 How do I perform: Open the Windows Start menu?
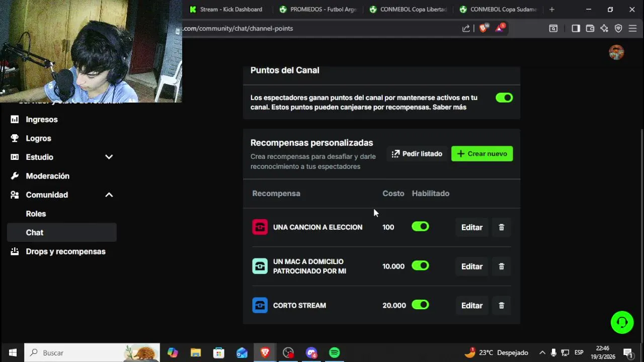13,353
